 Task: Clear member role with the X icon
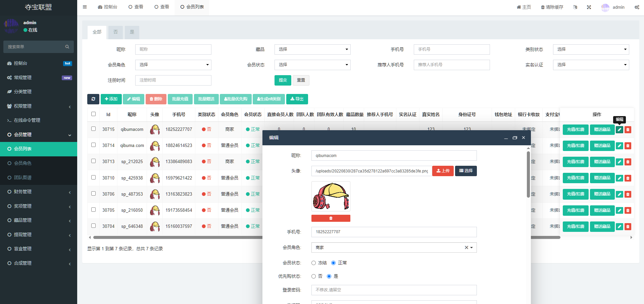click(x=466, y=248)
